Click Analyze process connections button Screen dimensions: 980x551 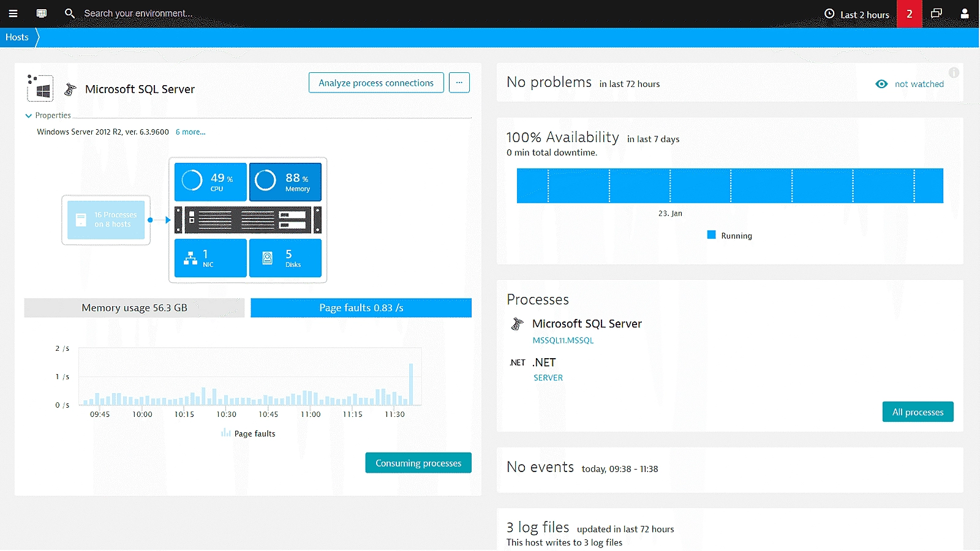(376, 83)
